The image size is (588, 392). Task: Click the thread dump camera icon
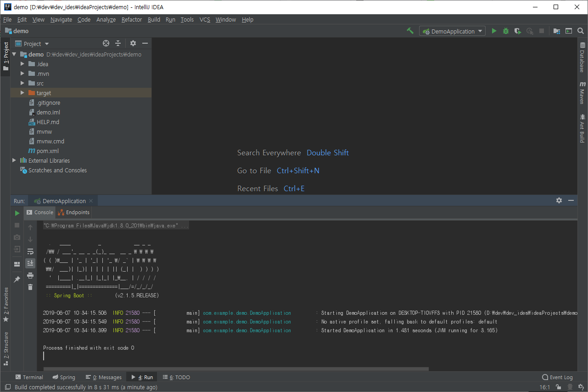tap(17, 237)
